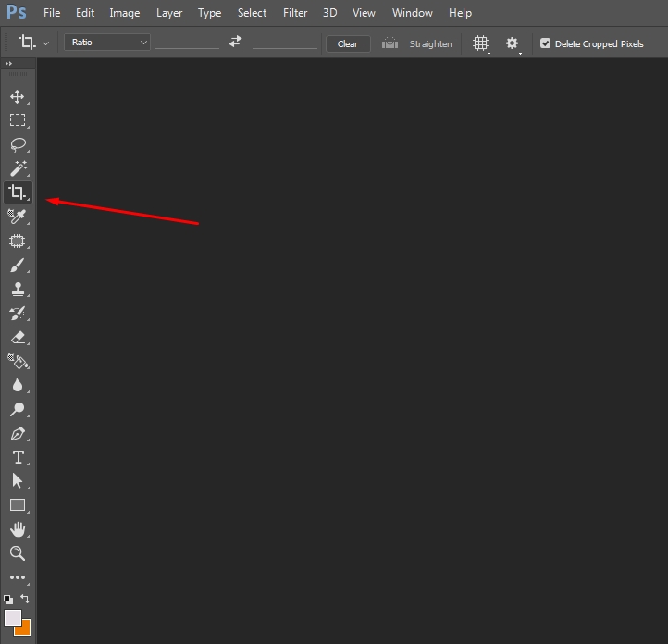
Task: Toggle Delete Cropped Pixels checkbox
Action: 545,43
